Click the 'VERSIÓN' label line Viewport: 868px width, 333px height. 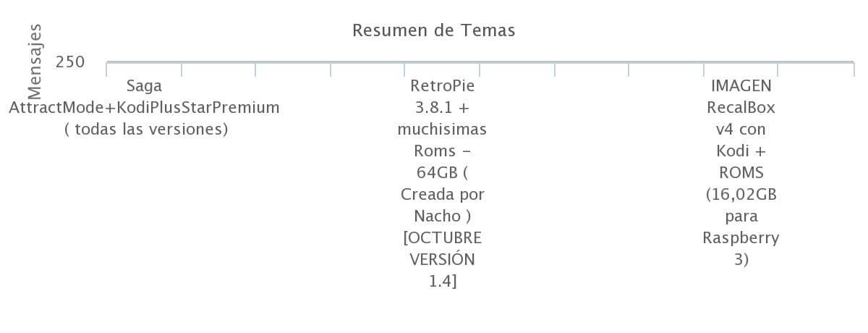click(x=442, y=259)
